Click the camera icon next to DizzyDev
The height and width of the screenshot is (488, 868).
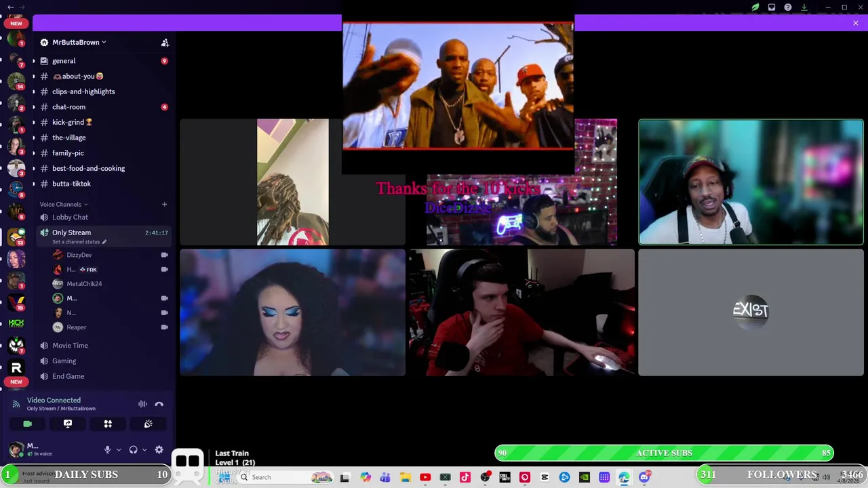164,255
